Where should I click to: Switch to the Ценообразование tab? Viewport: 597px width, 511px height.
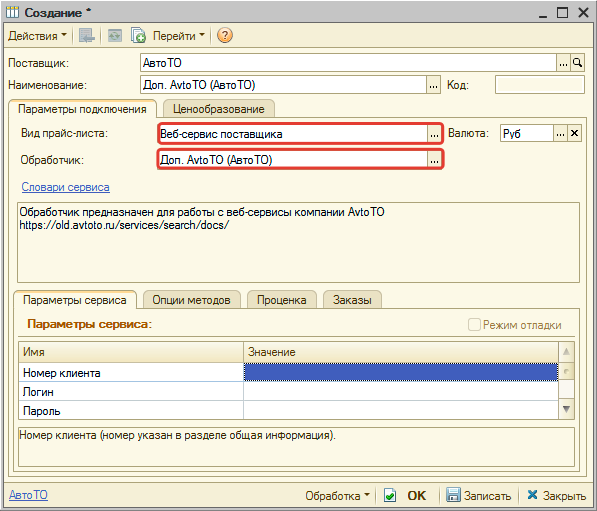click(219, 109)
